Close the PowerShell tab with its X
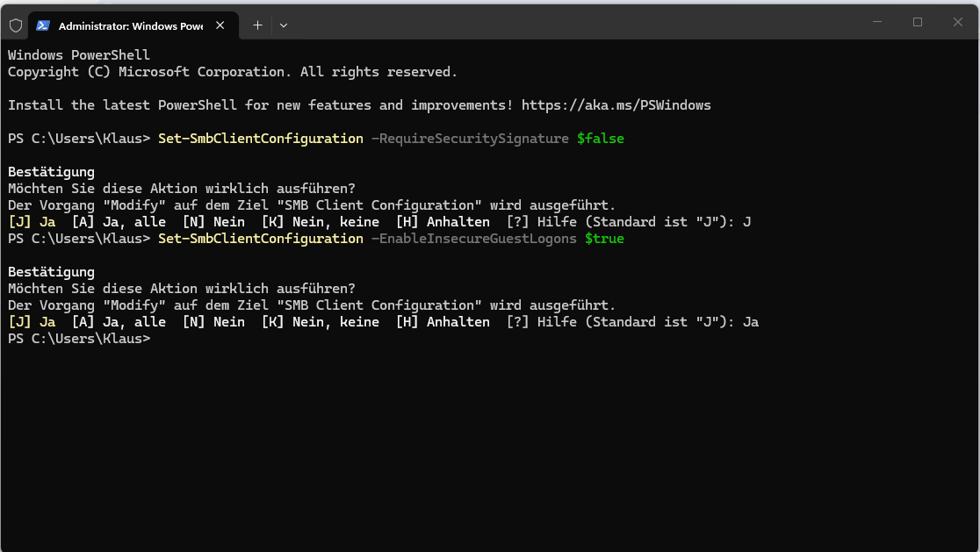Viewport: 980px width, 552px height. (x=220, y=25)
